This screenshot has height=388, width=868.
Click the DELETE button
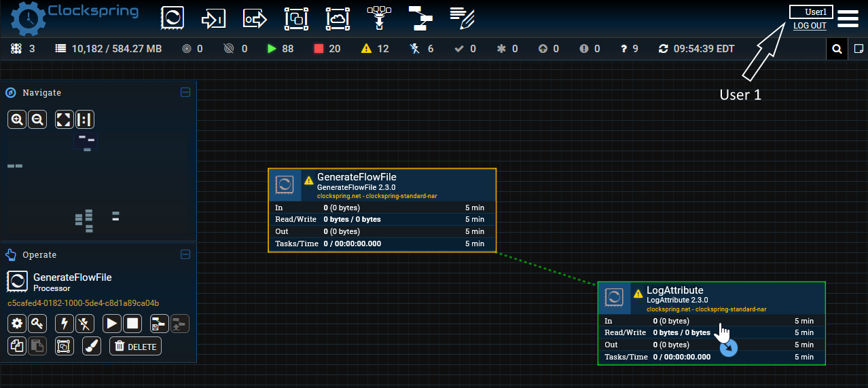tap(136, 346)
